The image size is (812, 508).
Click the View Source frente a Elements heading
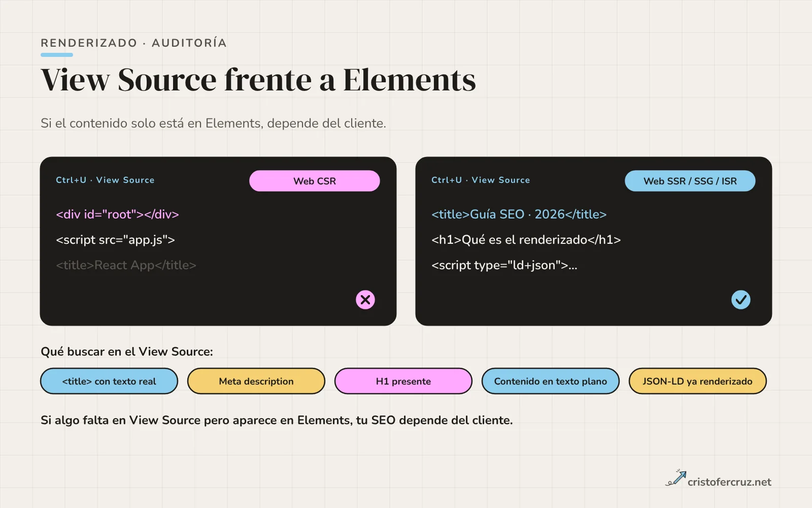pyautogui.click(x=258, y=80)
